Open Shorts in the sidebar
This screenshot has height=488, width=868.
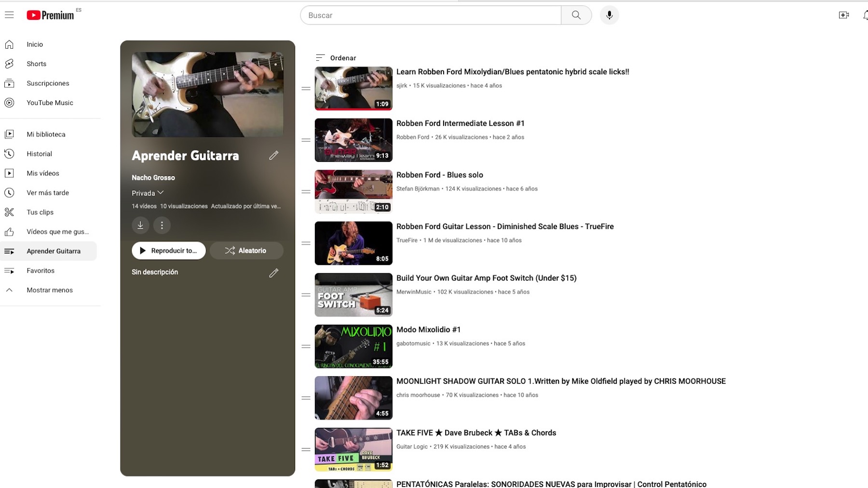(x=48, y=64)
